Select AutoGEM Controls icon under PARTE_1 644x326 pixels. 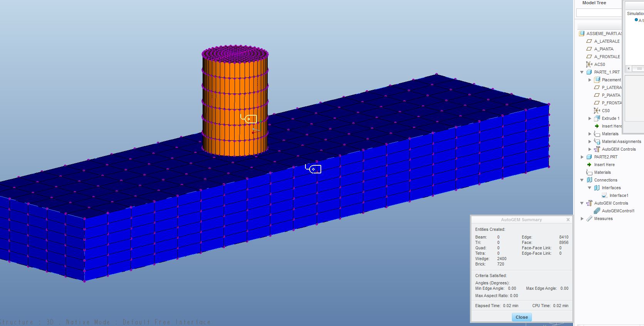pos(597,149)
